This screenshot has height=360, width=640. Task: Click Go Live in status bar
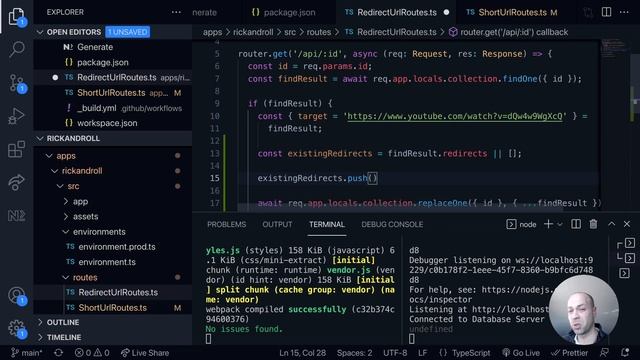521,353
